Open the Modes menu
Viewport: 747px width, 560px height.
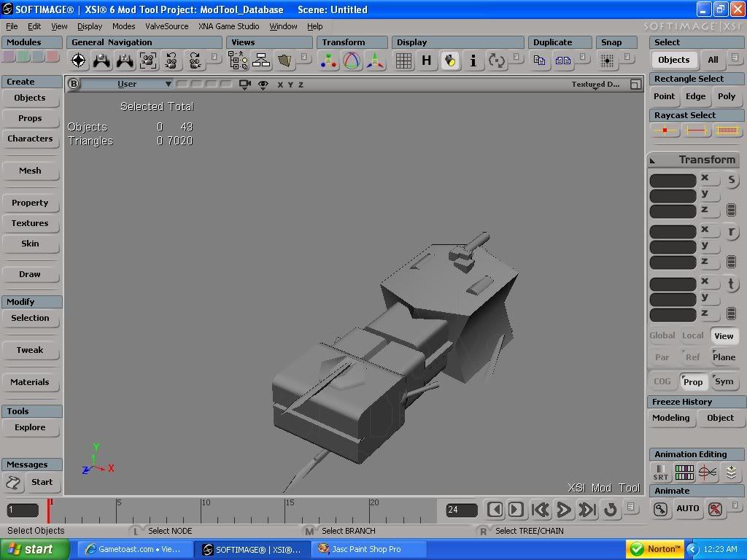124,26
